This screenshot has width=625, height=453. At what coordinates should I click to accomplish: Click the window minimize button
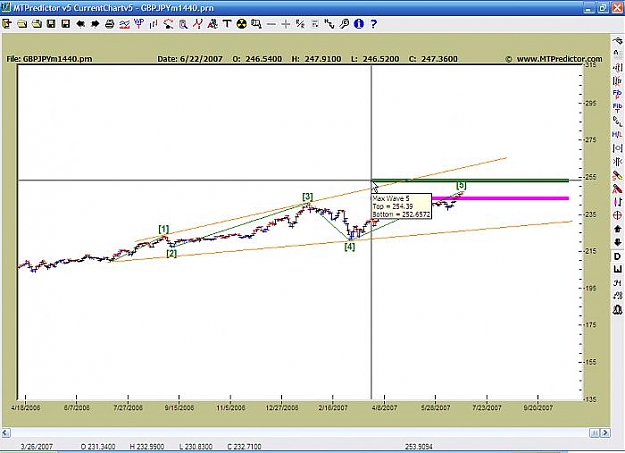[589, 8]
